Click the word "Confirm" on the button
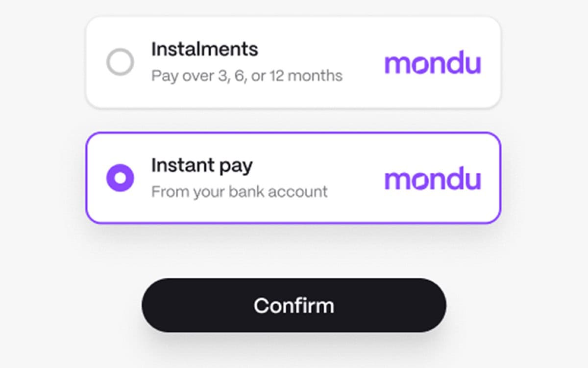The height and width of the screenshot is (368, 588). pyautogui.click(x=294, y=305)
